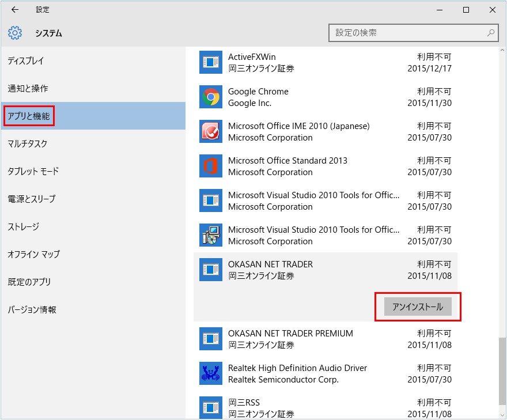Open the ディスプレイ settings page
Viewport: 507px width, 420px height.
(93, 61)
